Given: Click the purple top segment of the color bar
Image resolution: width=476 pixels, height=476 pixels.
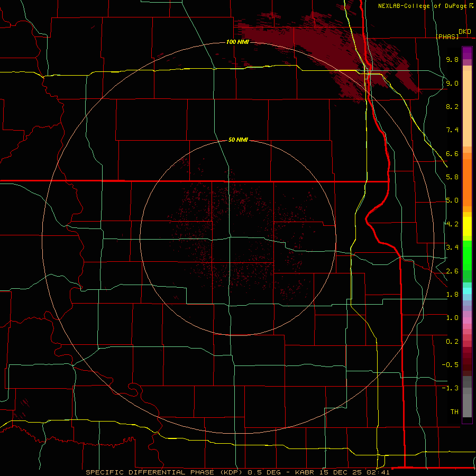Looking at the screenshot, I should click(x=467, y=53).
